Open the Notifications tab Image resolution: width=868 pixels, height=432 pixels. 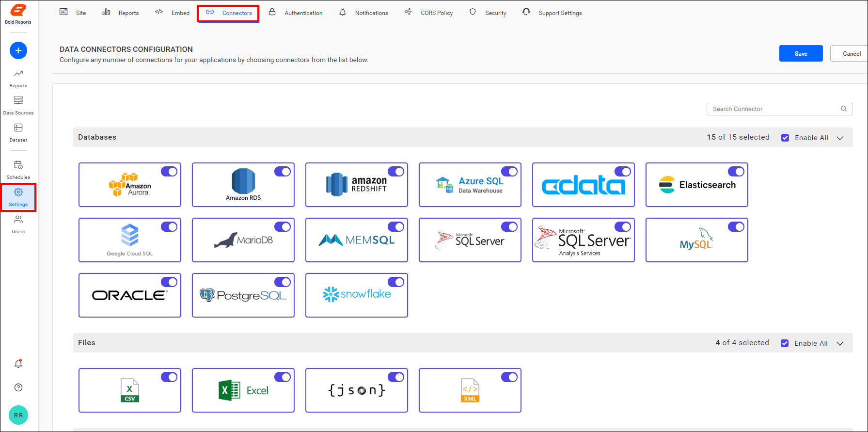(x=363, y=13)
